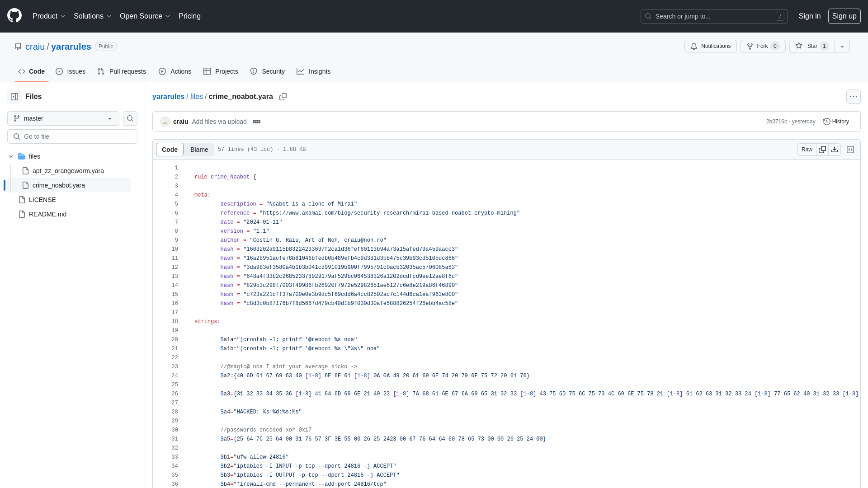Viewport: 868px width, 488px height.
Task: Click line number 31
Action: coord(175,439)
